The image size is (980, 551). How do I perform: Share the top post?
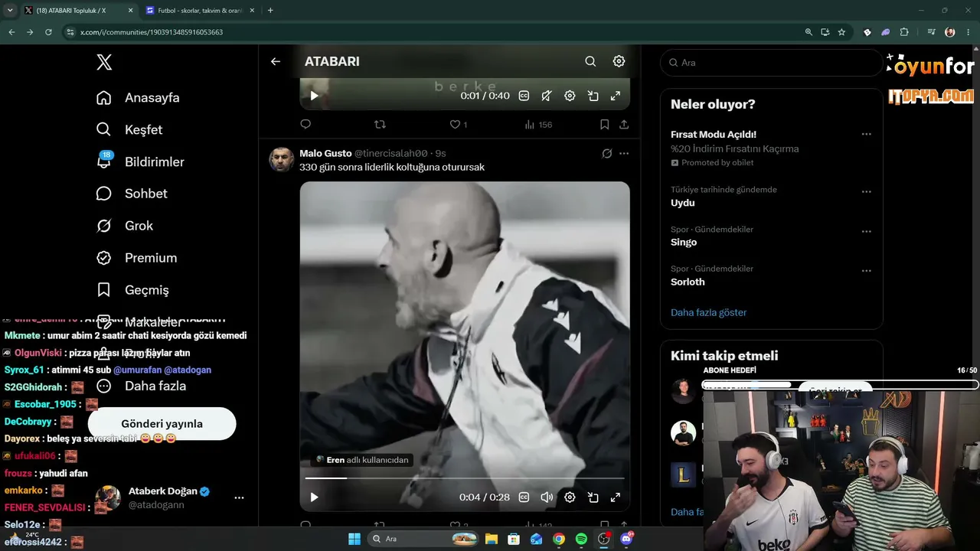tap(624, 124)
